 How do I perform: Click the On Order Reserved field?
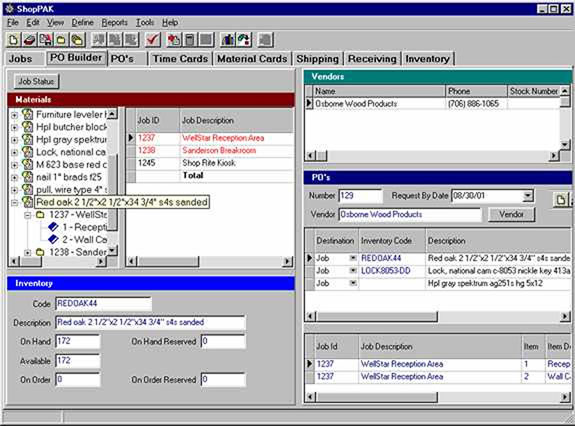223,379
